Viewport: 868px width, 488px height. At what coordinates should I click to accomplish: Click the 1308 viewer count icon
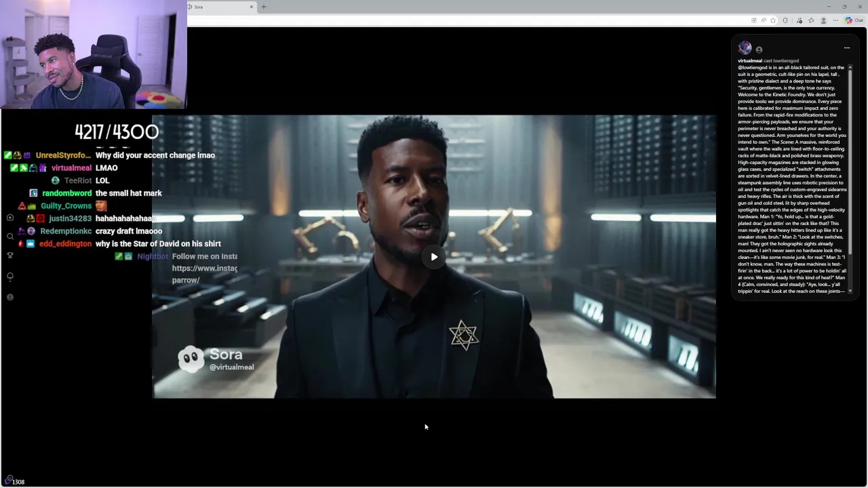pyautogui.click(x=9, y=480)
